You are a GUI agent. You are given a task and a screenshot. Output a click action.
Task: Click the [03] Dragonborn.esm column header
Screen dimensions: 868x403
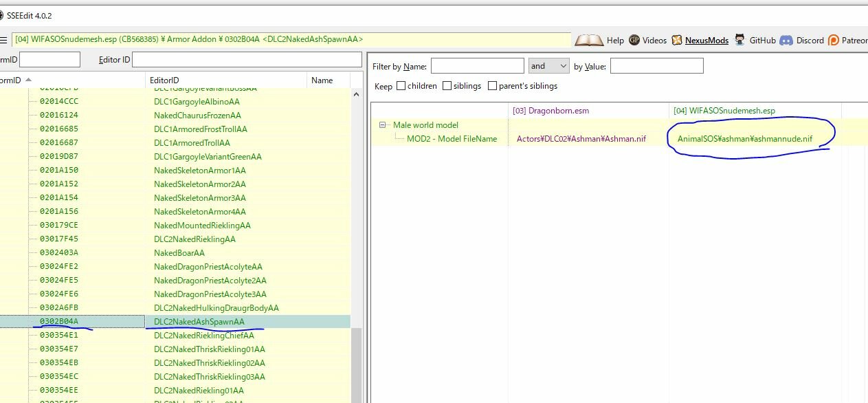[589, 110]
